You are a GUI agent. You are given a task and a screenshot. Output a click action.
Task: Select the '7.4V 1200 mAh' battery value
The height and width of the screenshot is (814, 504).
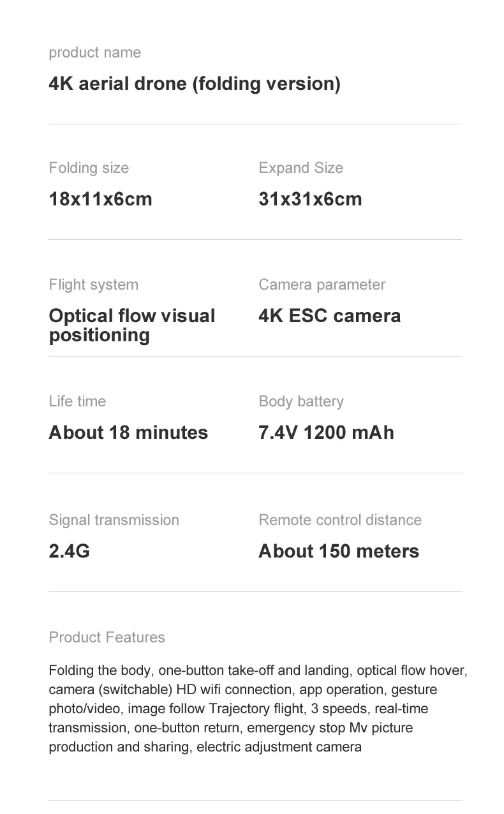326,433
